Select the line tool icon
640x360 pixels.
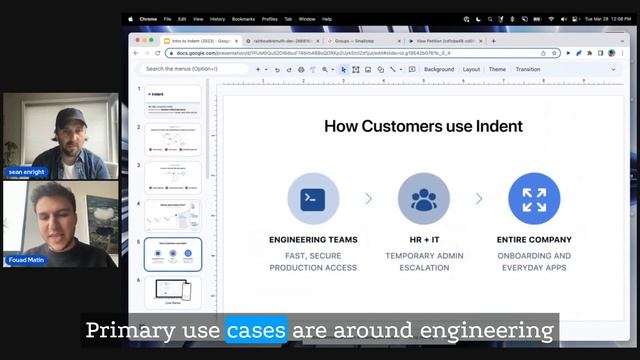[393, 70]
